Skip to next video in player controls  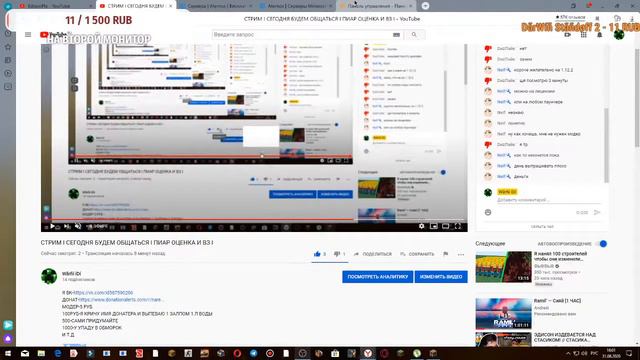(67, 226)
